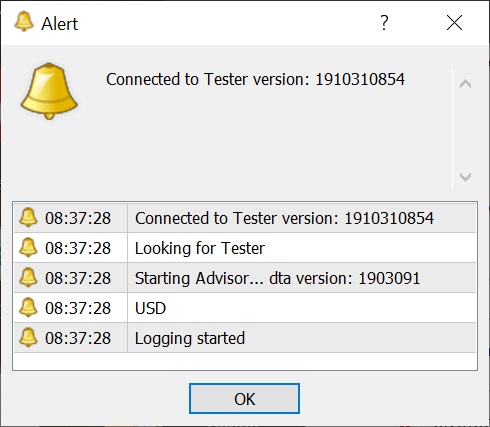Select the Connected to Tester version log row
The image size is (490, 427).
pyautogui.click(x=245, y=218)
